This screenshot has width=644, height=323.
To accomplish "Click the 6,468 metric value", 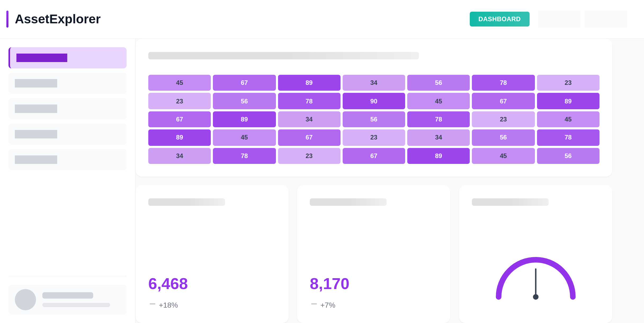I will pyautogui.click(x=168, y=284).
